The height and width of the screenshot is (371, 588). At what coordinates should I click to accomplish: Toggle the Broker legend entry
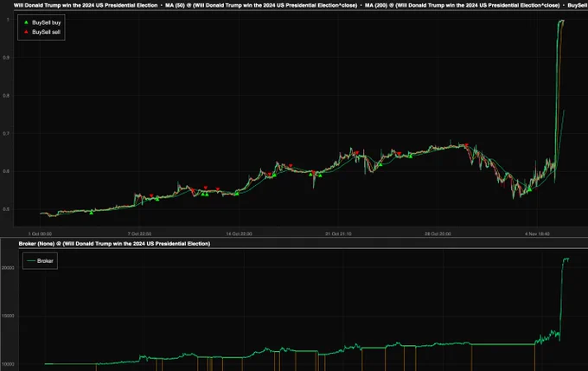[x=40, y=260]
